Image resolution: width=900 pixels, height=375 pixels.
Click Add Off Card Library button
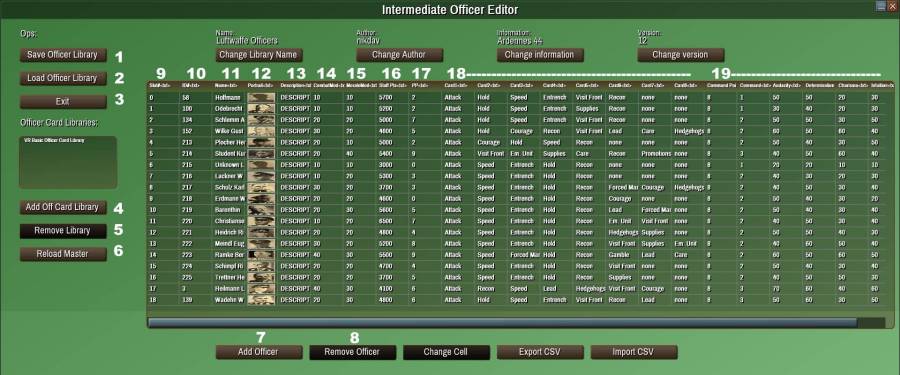(63, 207)
